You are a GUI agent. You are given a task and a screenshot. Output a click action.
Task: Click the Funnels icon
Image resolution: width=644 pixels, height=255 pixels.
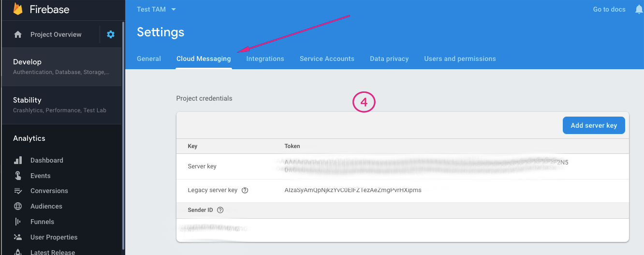click(x=18, y=222)
